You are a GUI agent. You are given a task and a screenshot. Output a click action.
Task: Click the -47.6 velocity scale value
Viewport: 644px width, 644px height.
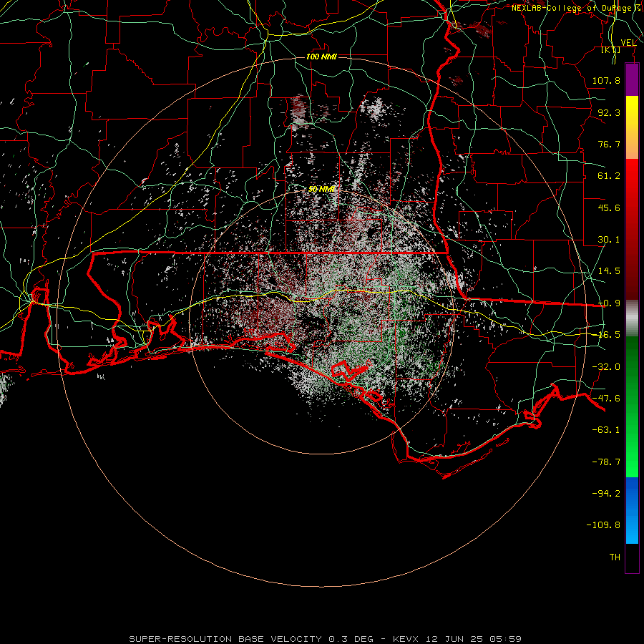(606, 398)
